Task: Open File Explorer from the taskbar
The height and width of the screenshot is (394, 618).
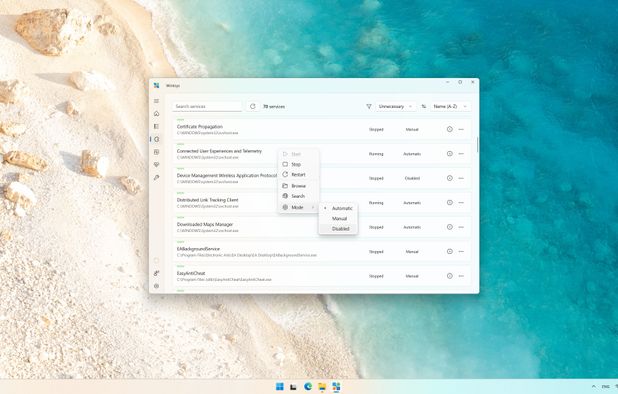Action: [322, 387]
